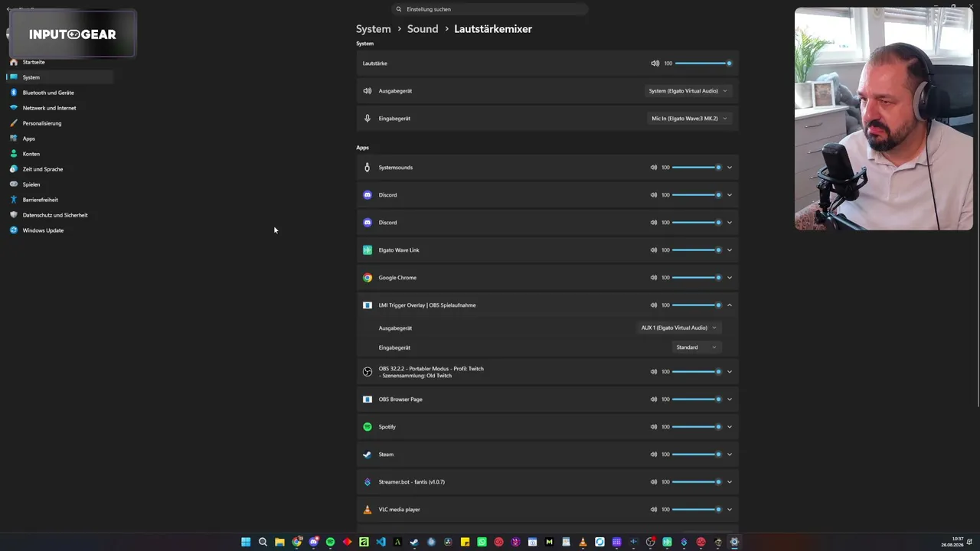
Task: Click the LMI Trigger Overlay app icon
Action: pyautogui.click(x=367, y=305)
